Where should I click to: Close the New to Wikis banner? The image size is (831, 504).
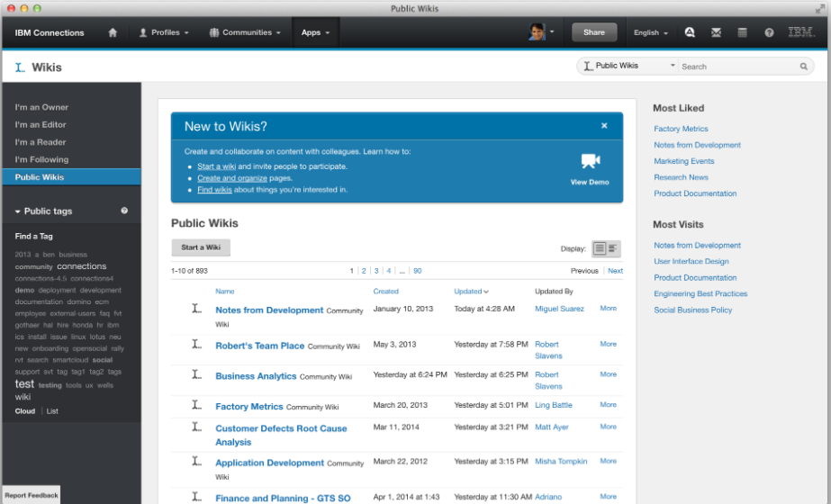coord(604,126)
